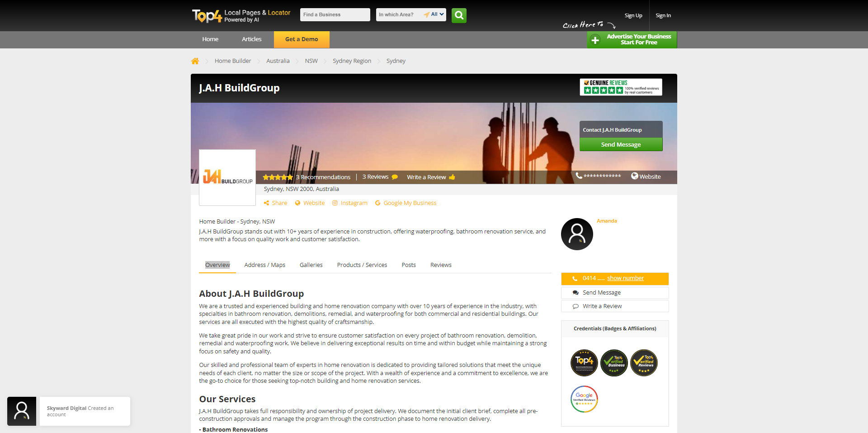Viewport: 868px width, 433px height.
Task: Click the Amanda name link
Action: pyautogui.click(x=607, y=221)
